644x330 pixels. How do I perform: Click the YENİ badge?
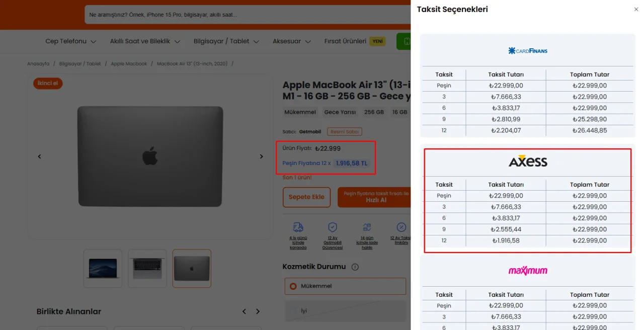pyautogui.click(x=377, y=41)
